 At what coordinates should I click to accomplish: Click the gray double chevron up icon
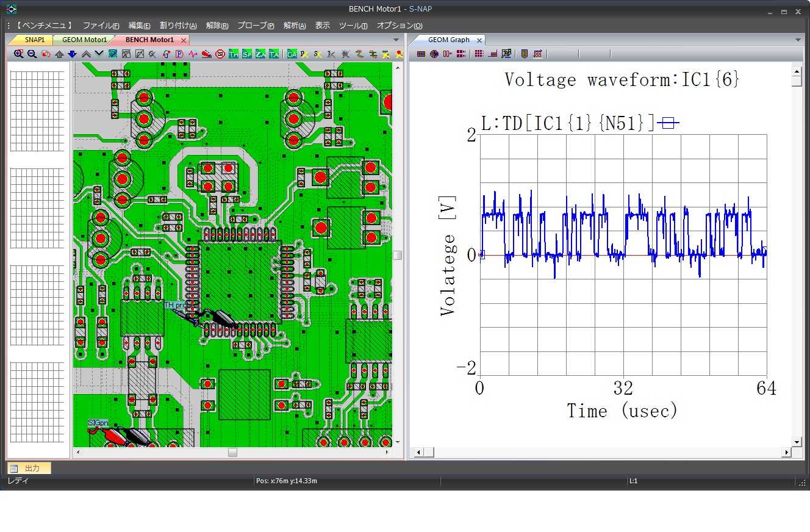(86, 54)
